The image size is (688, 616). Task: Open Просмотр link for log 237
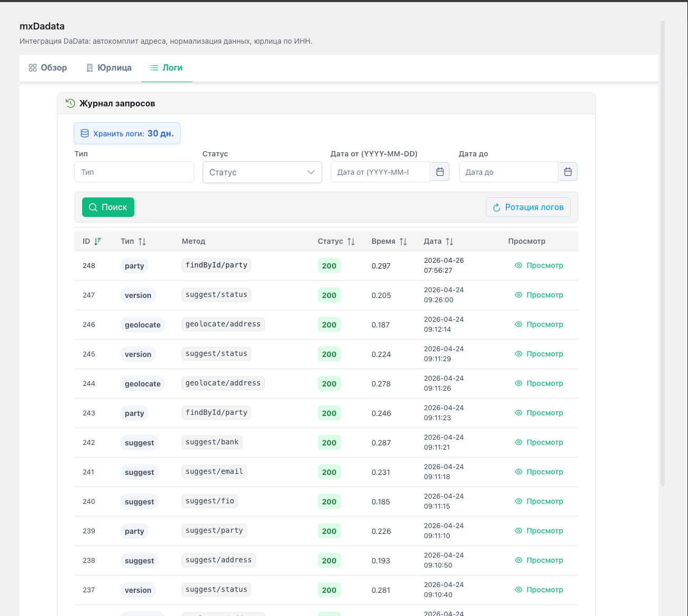[x=539, y=590]
